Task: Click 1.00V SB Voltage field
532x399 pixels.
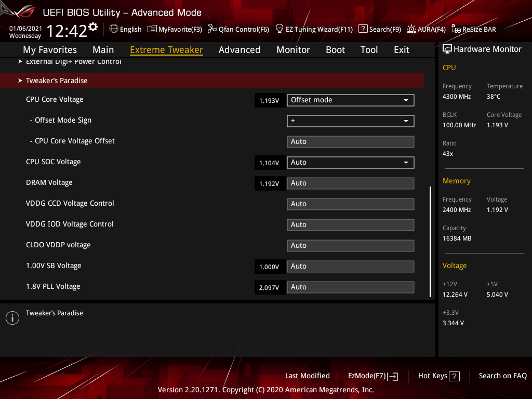Action: pyautogui.click(x=351, y=267)
